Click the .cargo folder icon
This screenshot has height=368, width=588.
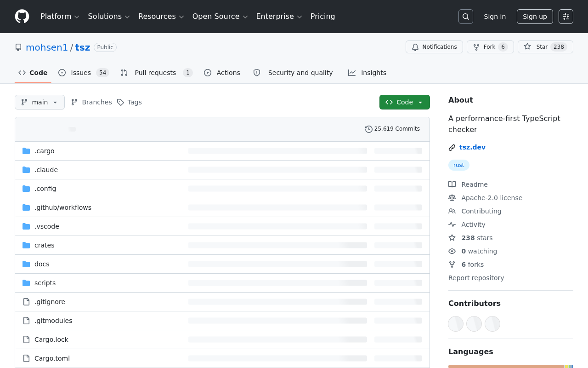[x=26, y=151]
